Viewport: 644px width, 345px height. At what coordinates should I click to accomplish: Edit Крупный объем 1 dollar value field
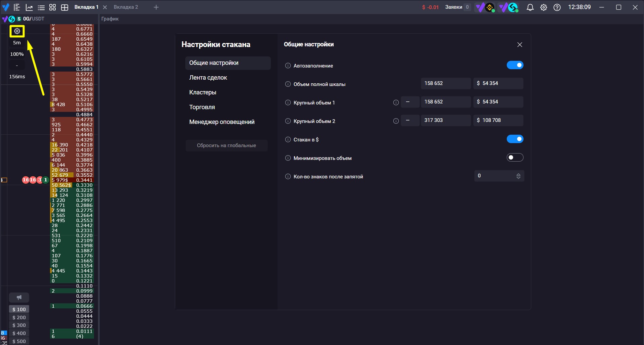coord(498,102)
